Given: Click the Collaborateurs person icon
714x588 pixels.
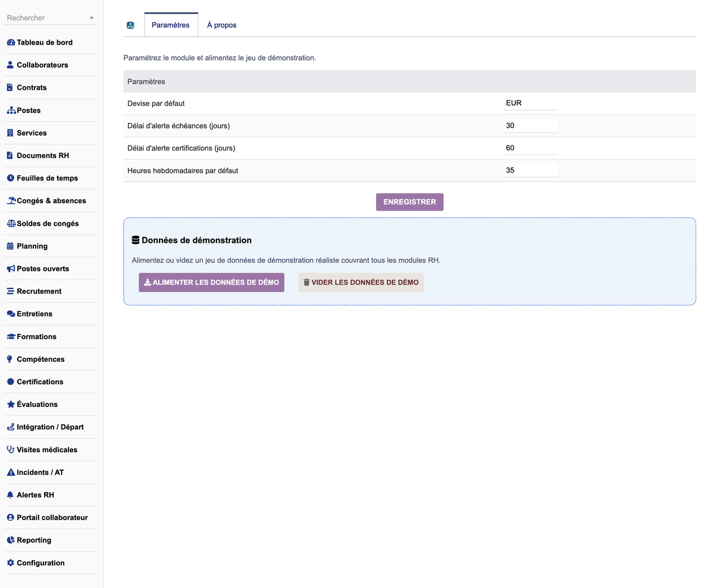Looking at the screenshot, I should click(x=10, y=65).
